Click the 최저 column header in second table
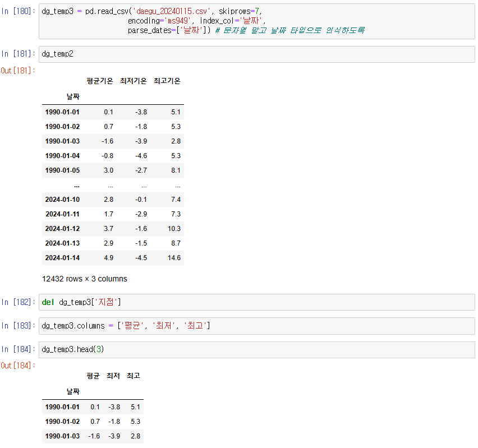This screenshot has width=478, height=448. pyautogui.click(x=113, y=376)
